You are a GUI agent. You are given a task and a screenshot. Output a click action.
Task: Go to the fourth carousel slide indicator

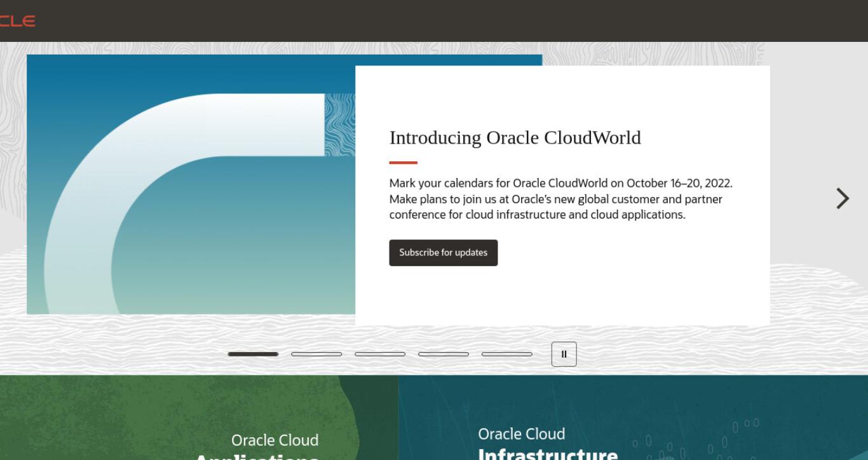444,354
